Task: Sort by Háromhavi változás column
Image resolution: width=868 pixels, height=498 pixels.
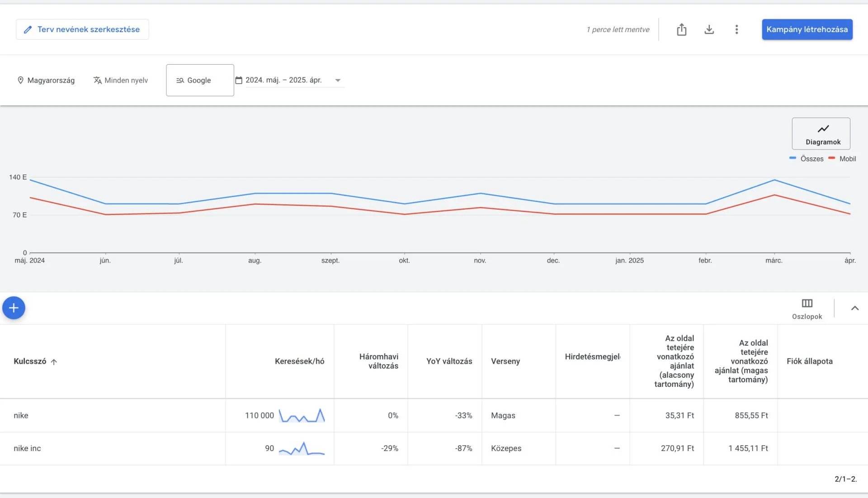Action: pos(378,361)
